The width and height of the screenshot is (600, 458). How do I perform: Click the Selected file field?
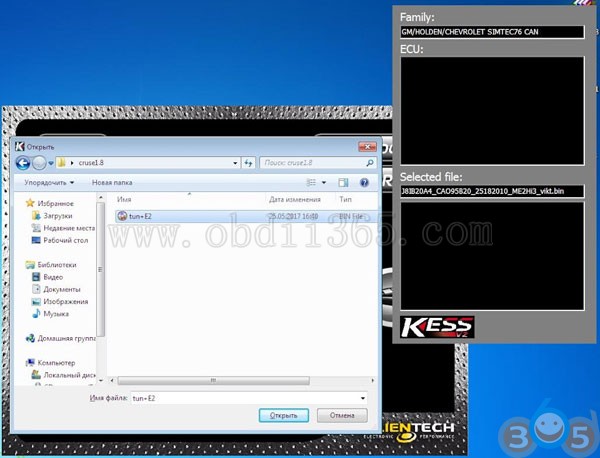[492, 191]
